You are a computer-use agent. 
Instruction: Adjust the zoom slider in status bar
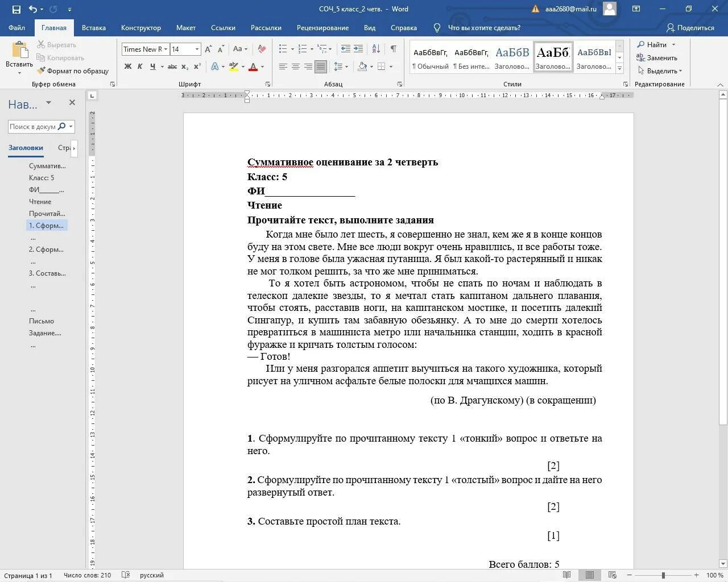pyautogui.click(x=663, y=575)
